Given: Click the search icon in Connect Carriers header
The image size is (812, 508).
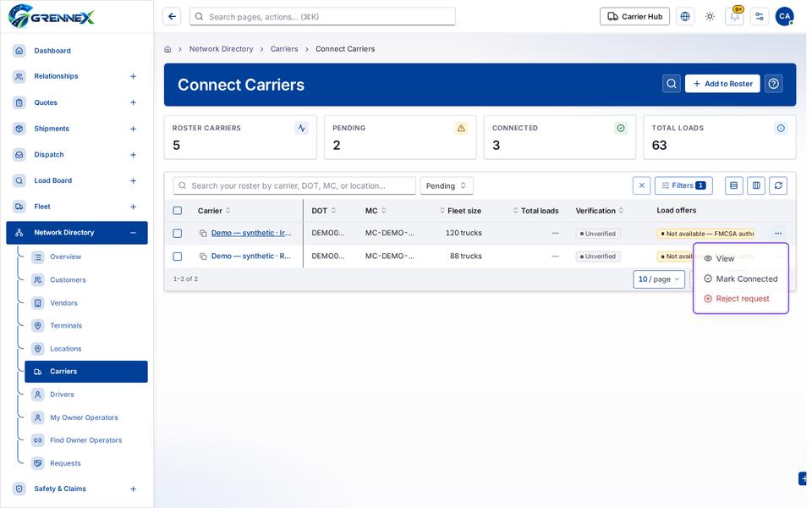Looking at the screenshot, I should [671, 84].
